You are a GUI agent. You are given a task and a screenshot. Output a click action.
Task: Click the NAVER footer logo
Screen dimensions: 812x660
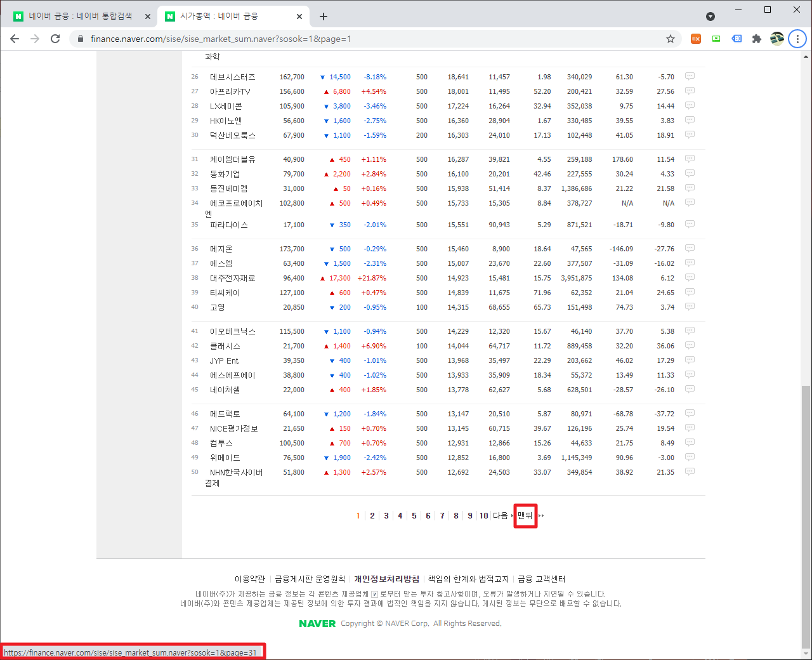click(317, 623)
